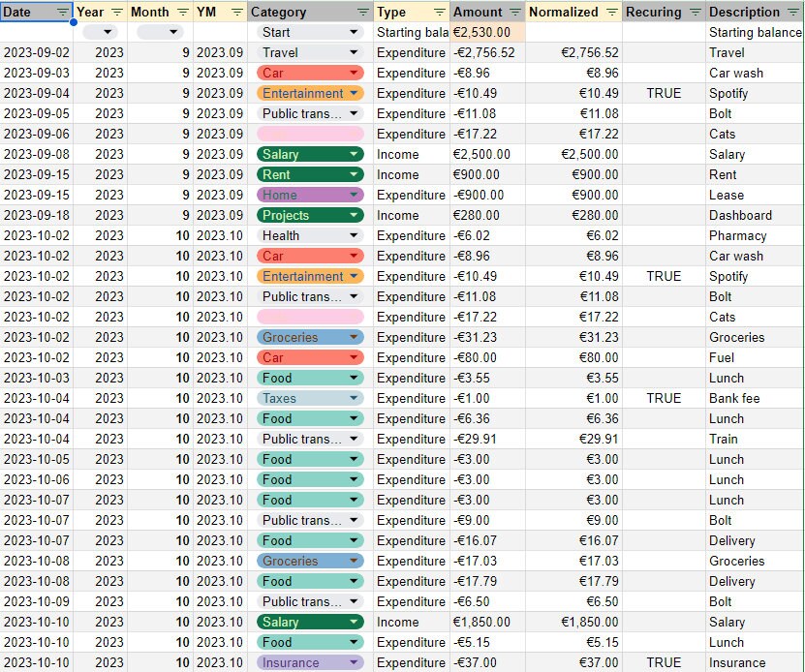Open the filter icon on Recuring header
Viewport: 805px width, 672px height.
[x=694, y=12]
